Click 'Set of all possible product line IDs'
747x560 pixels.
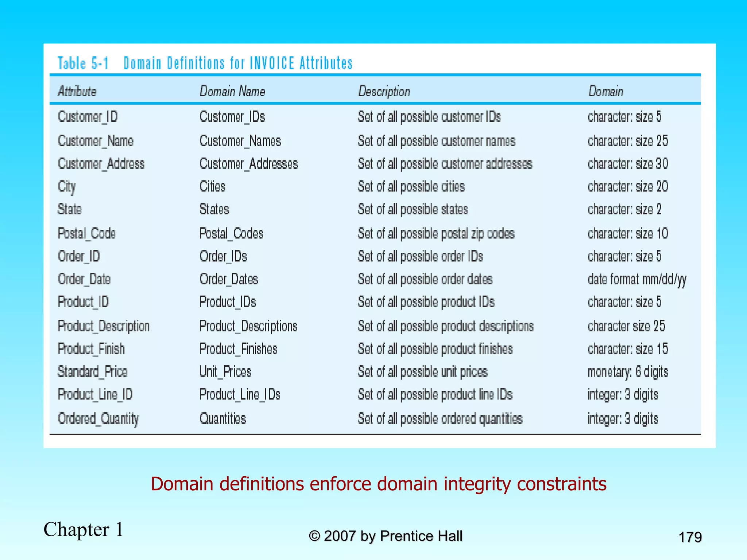click(x=435, y=394)
